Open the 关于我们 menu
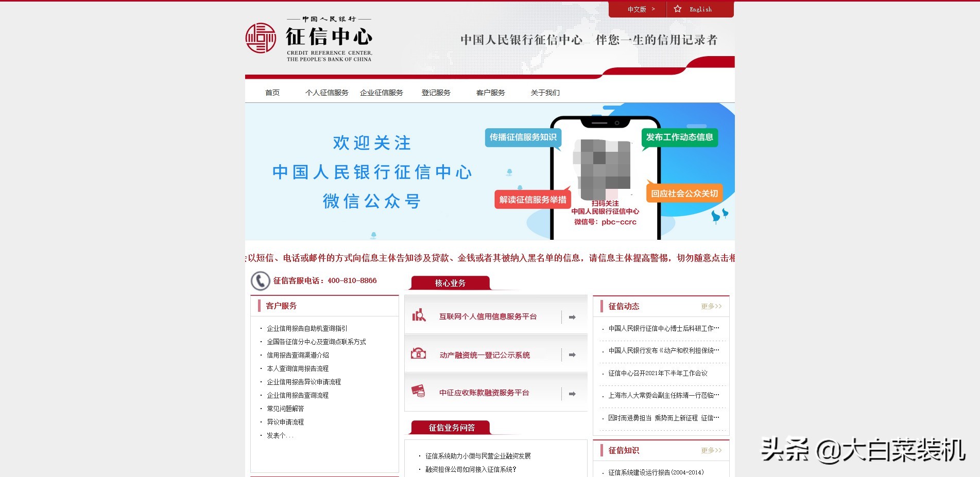 (545, 93)
